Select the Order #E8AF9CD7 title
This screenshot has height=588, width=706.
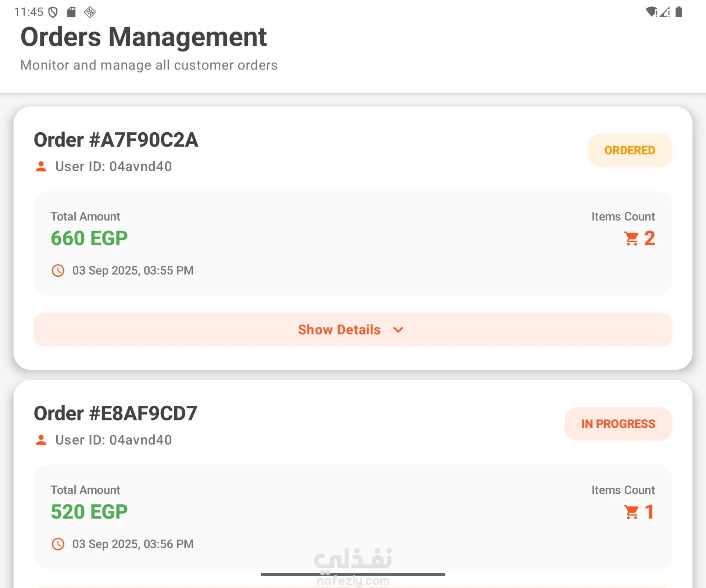[115, 413]
